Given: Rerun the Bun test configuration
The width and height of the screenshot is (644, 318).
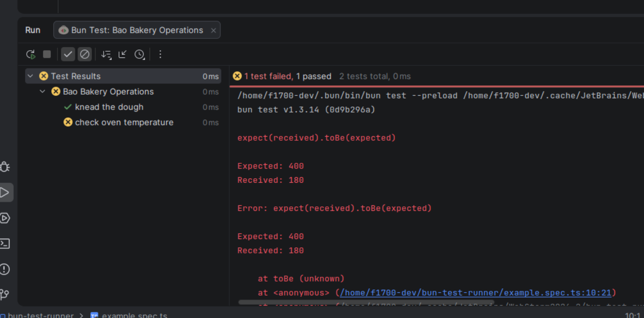Looking at the screenshot, I should click(x=31, y=54).
